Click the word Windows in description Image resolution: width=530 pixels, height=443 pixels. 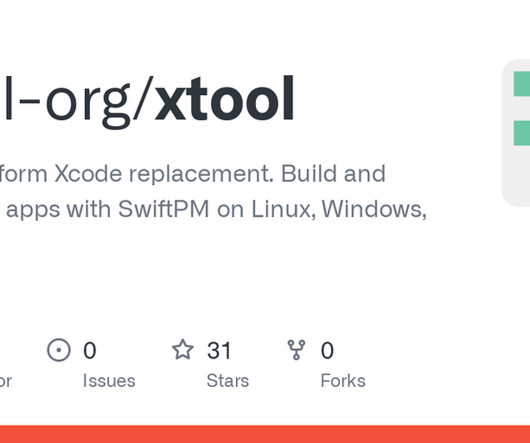pyautogui.click(x=374, y=210)
